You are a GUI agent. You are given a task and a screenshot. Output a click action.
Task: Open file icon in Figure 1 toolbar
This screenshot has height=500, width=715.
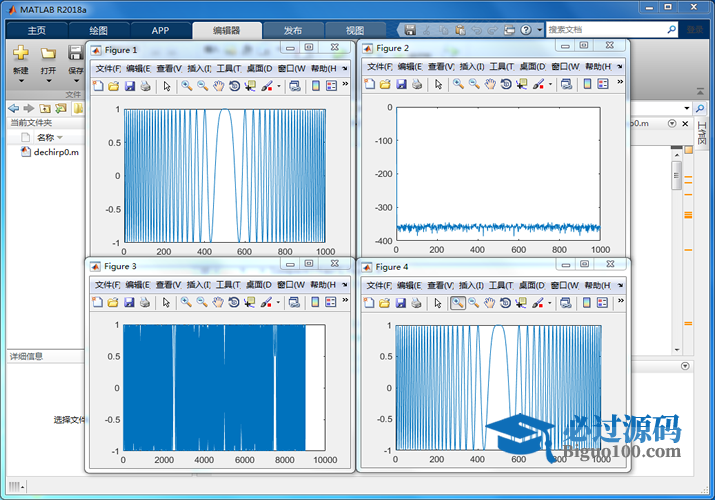[x=114, y=86]
